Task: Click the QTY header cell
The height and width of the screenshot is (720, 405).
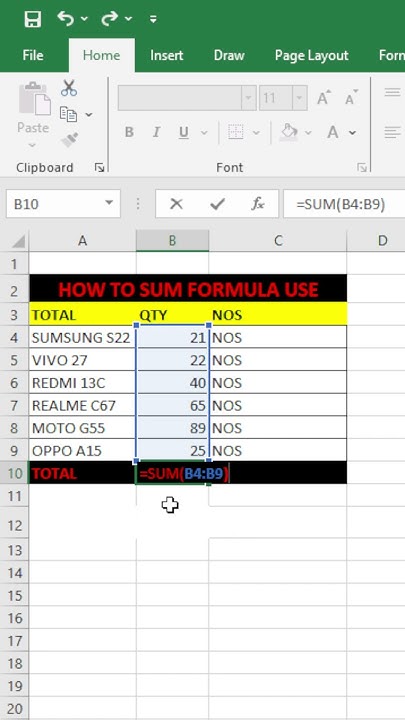Action: 173,315
